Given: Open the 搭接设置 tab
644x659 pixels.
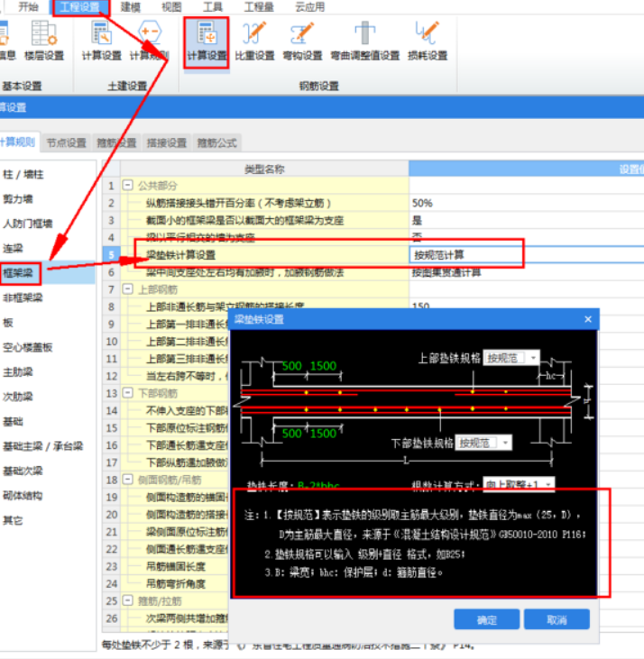Looking at the screenshot, I should 166,142.
